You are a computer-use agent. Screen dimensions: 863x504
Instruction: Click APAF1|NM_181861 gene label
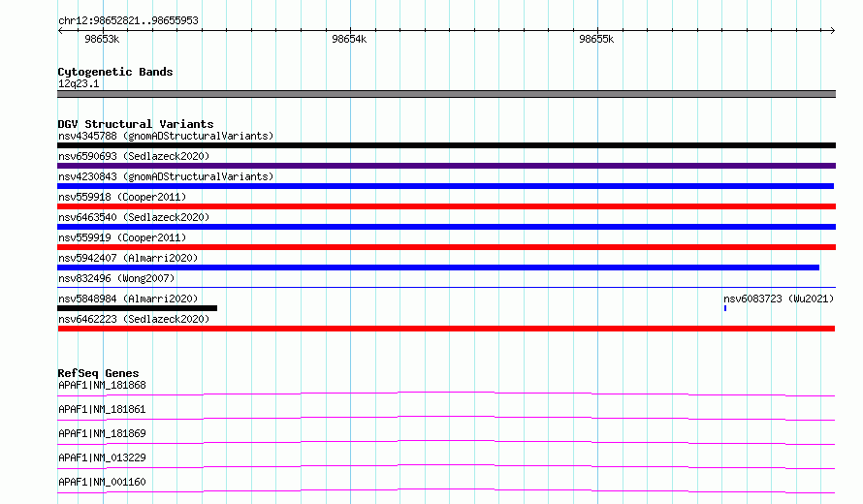[x=102, y=409]
